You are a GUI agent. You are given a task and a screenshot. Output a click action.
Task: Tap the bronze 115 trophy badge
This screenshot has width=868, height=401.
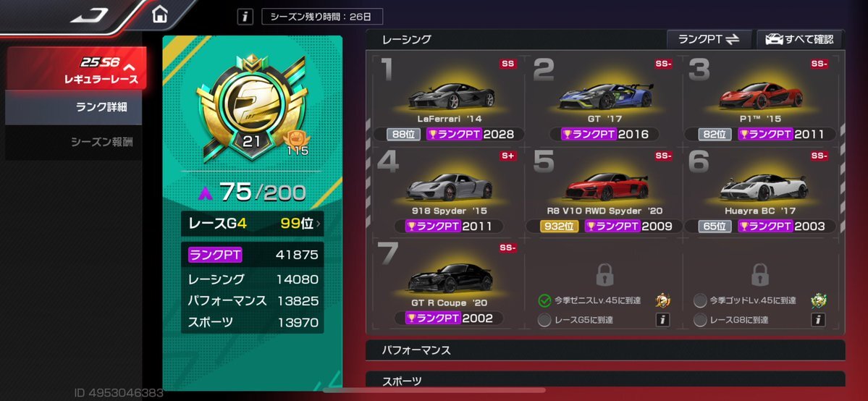pos(298,143)
